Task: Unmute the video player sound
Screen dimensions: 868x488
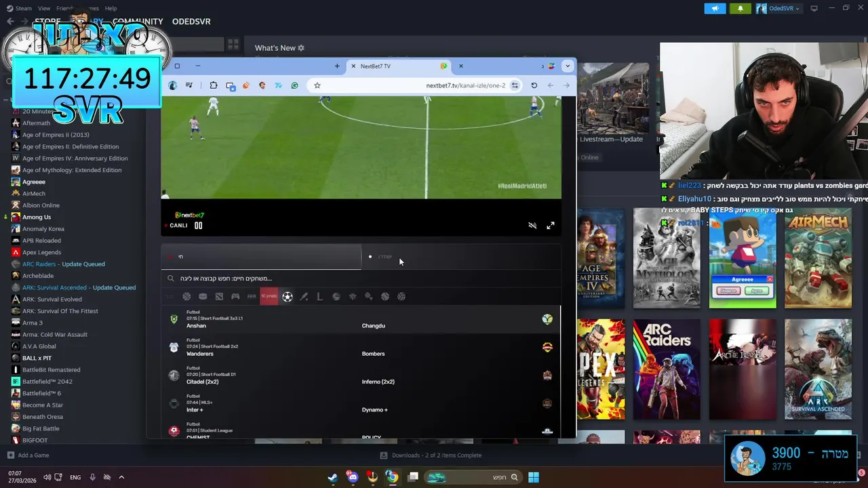Action: (532, 225)
